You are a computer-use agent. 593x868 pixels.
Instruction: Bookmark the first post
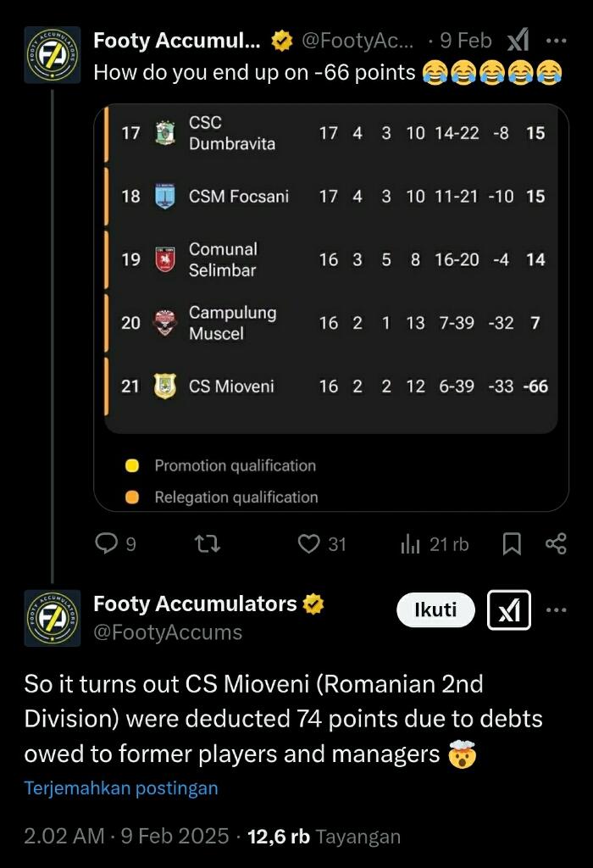[x=512, y=544]
